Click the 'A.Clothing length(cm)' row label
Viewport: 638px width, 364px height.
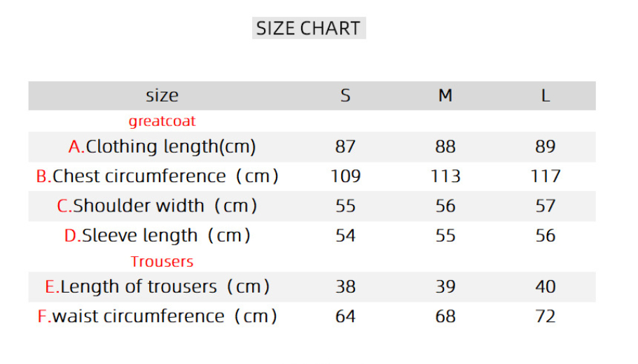point(162,147)
